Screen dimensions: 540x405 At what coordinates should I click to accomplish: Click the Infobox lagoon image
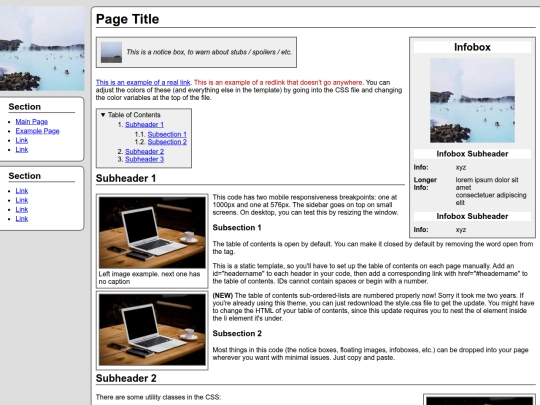[472, 100]
